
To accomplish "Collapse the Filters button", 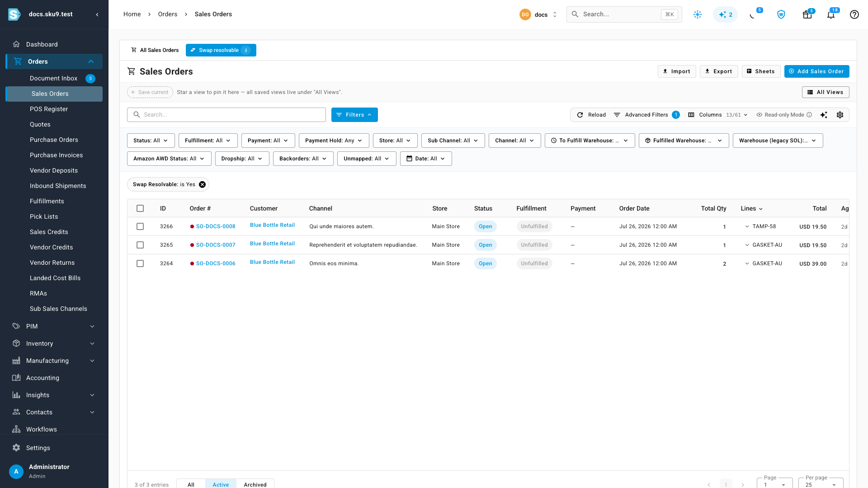I will 354,115.
